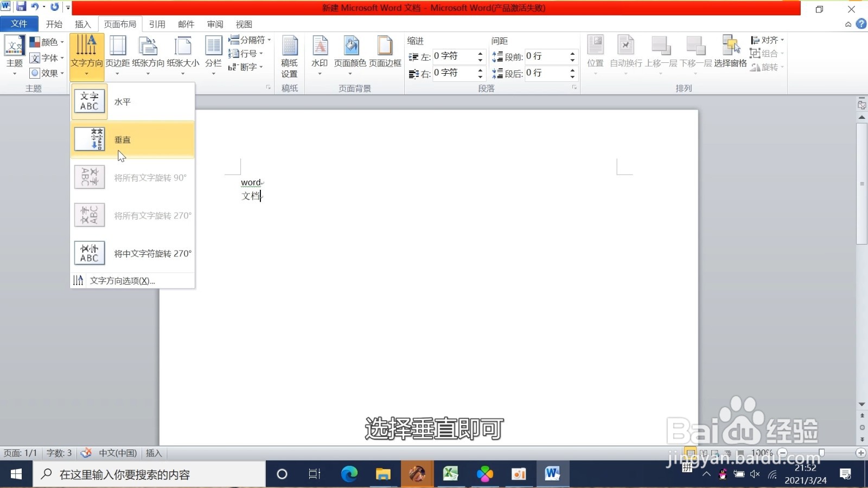
Task: Click the Redo/repeat icon in Quick Access Toolbar
Action: (x=55, y=7)
